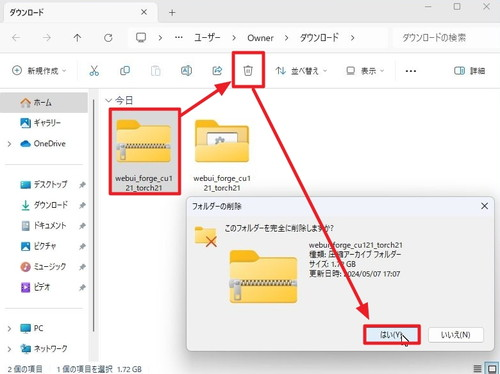500x374 pixels.
Task: Click ユーザー in the breadcrumb path
Action: 207,37
